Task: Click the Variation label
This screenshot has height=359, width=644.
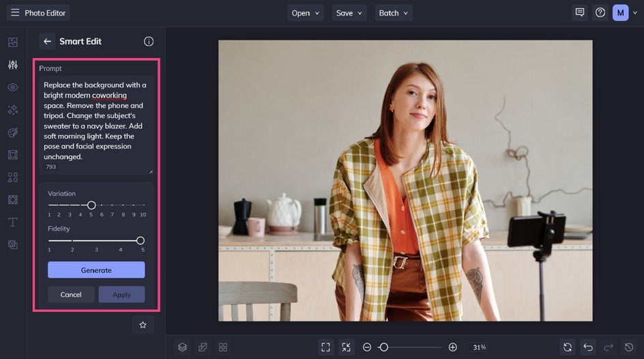Action: [x=61, y=193]
